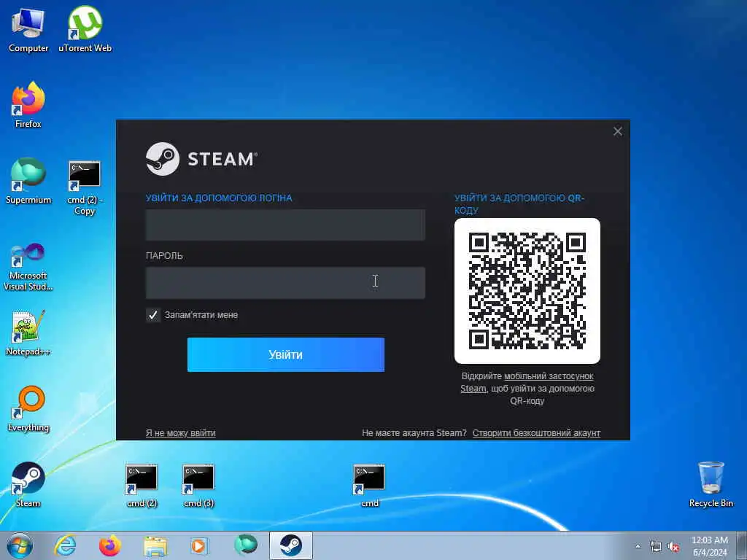Select the Steam desktop shortcut
The width and height of the screenshot is (747, 560).
coord(28,484)
